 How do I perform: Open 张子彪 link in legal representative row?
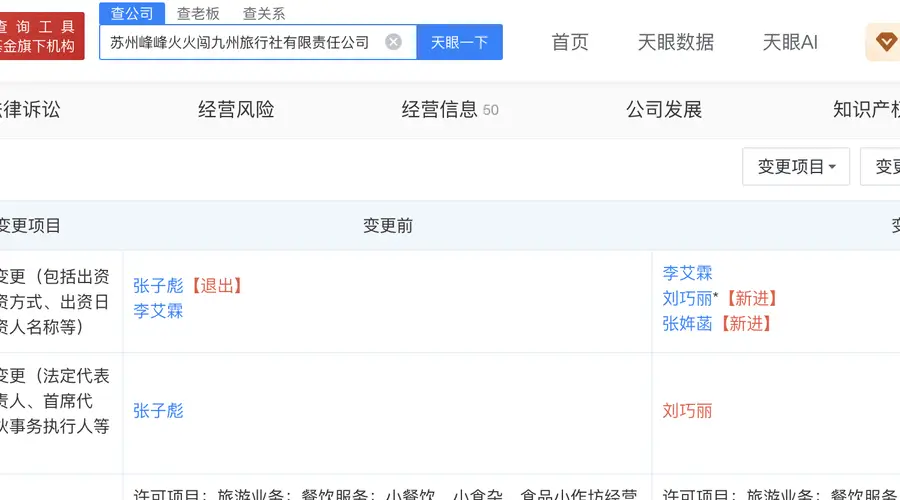click(x=158, y=410)
